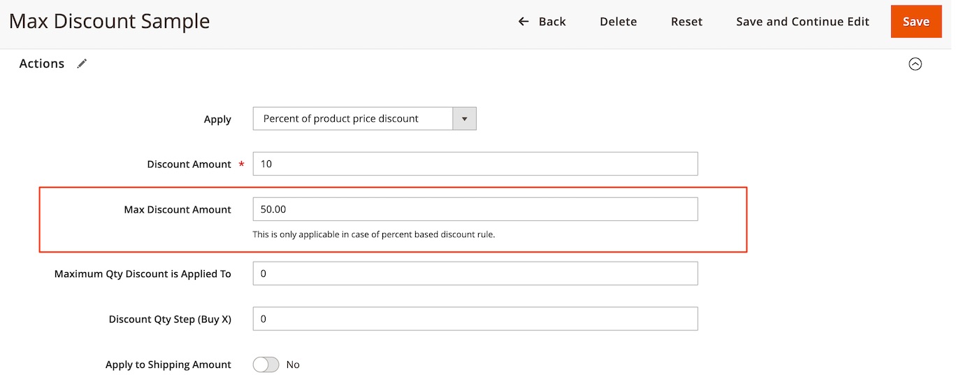Viewport: 980px width, 375px height.
Task: Click the Discount Qty Step (Buy X) field
Action: click(x=475, y=319)
